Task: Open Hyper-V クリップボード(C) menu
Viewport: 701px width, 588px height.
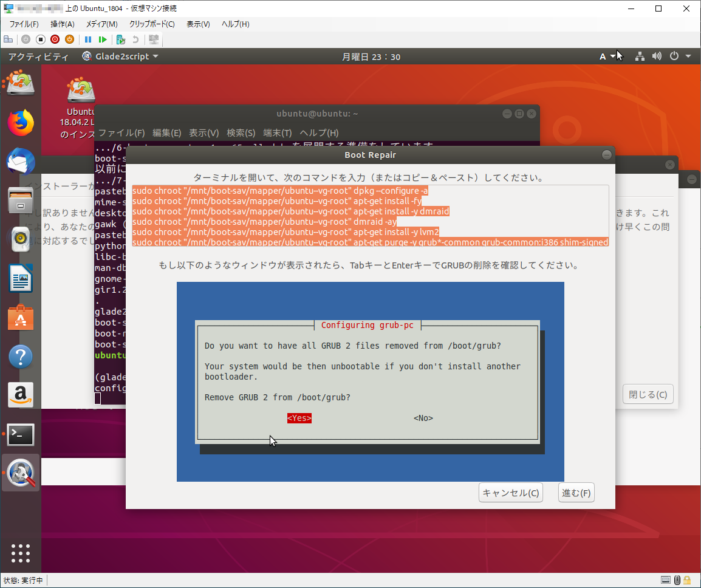Action: click(x=152, y=24)
